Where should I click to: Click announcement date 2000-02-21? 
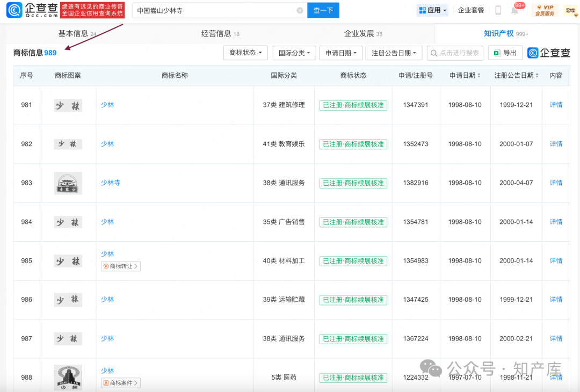coord(516,339)
